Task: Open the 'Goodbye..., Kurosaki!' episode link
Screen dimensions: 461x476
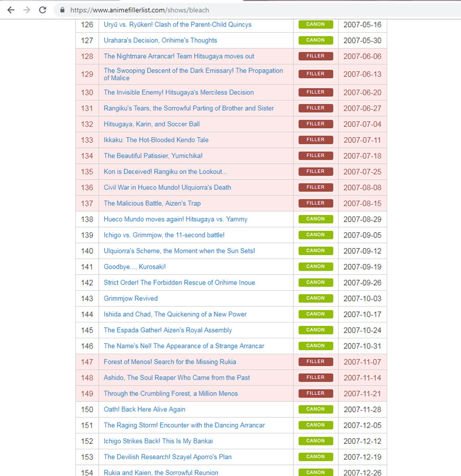Action: point(134,267)
